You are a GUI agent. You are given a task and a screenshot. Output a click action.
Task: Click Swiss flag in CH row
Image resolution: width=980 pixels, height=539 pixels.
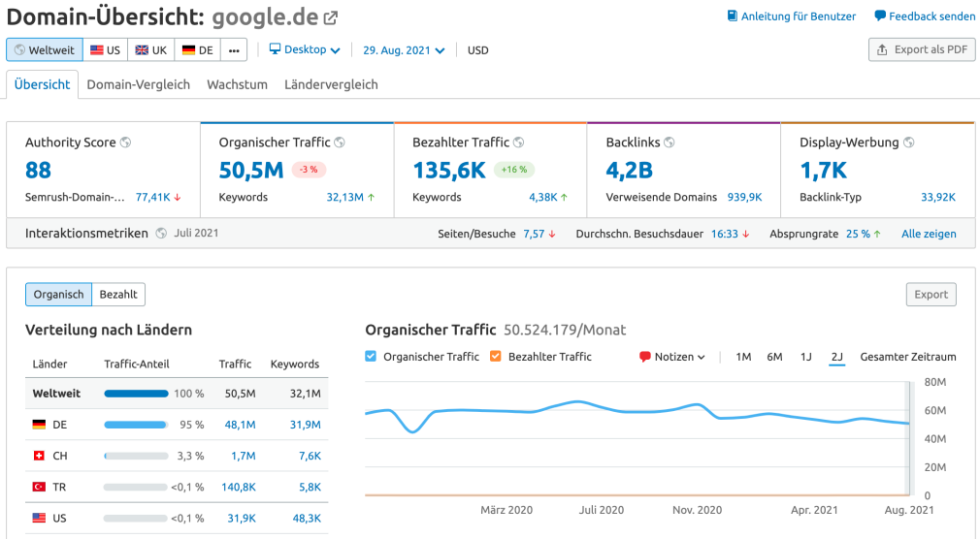tap(39, 456)
